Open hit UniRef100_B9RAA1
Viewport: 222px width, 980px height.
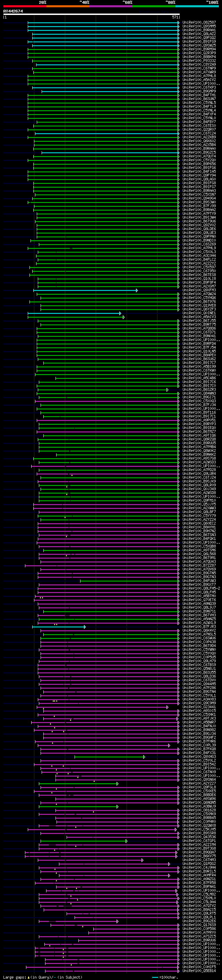click(x=199, y=30)
